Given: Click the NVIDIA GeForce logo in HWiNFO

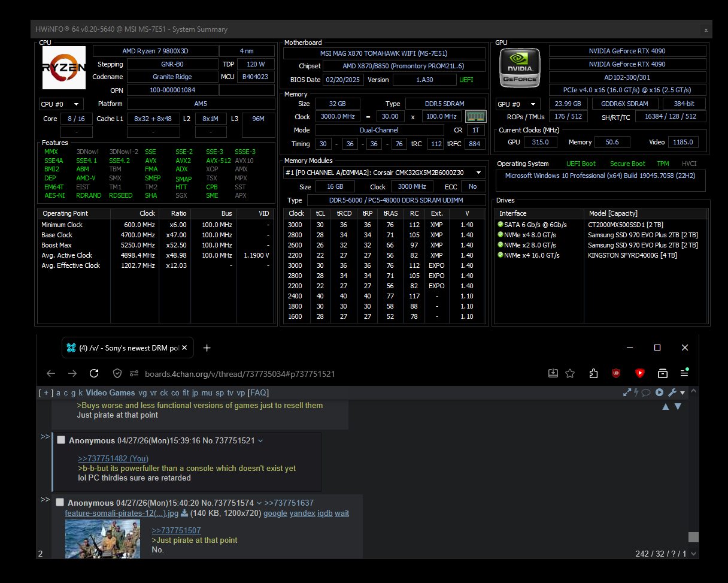Looking at the screenshot, I should pos(520,68).
